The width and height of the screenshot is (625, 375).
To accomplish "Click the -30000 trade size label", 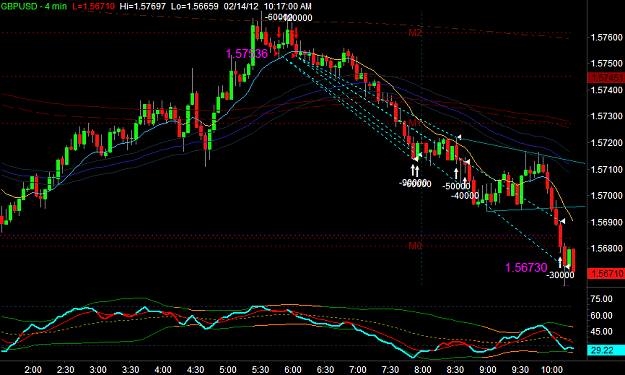I will pos(560,275).
